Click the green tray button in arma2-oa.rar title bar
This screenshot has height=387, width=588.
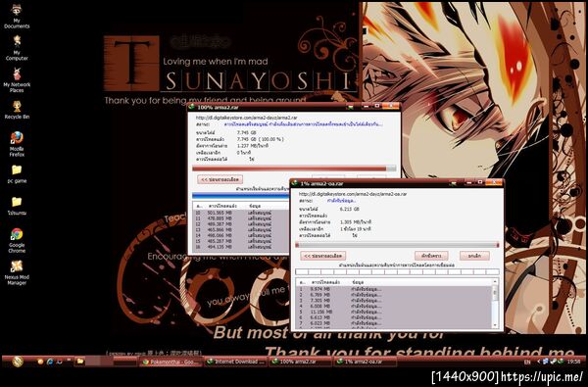click(453, 183)
